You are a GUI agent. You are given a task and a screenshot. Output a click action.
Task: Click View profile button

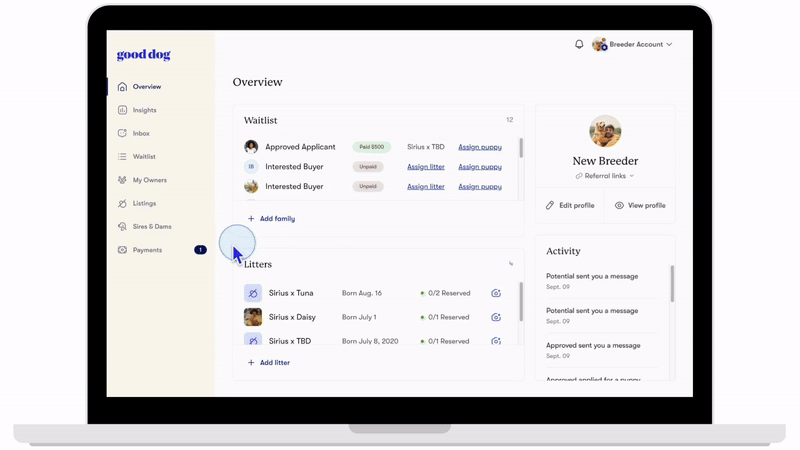640,205
